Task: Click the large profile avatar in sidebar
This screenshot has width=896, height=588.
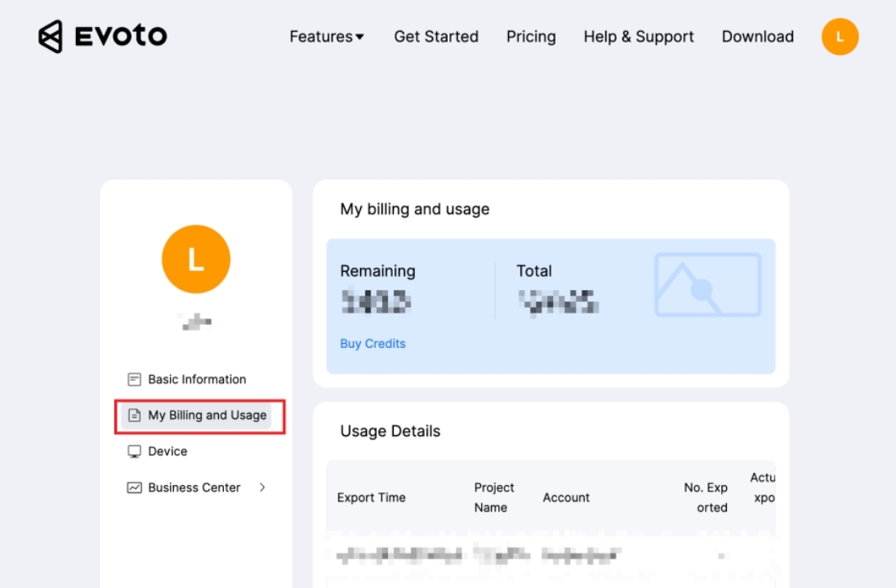Action: click(196, 259)
